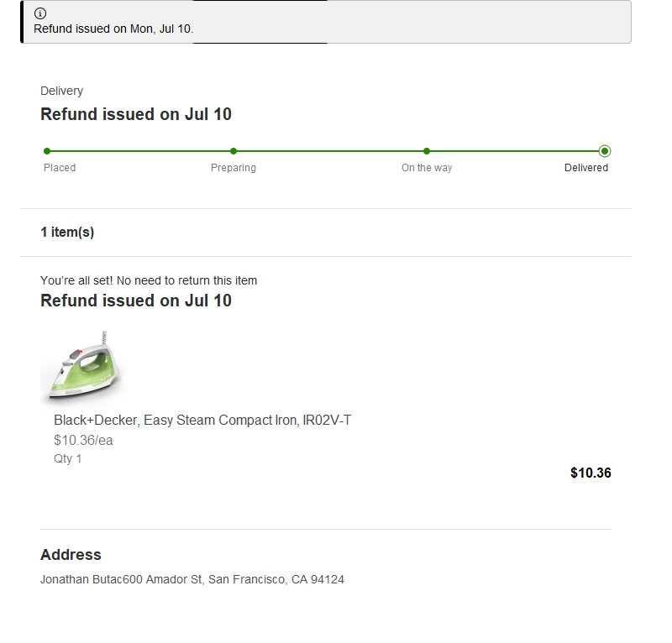Click the Preparing progress dot
Viewport: 672px width, 643px height.
(234, 151)
